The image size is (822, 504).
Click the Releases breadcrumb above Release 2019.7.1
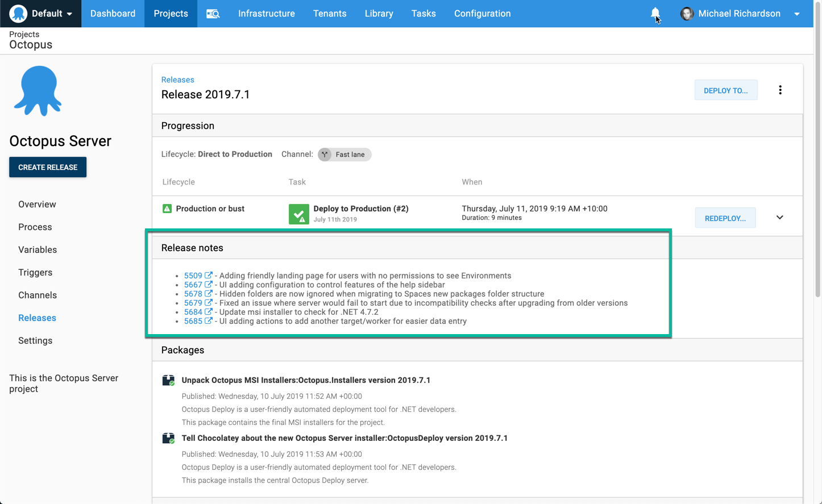(x=177, y=80)
